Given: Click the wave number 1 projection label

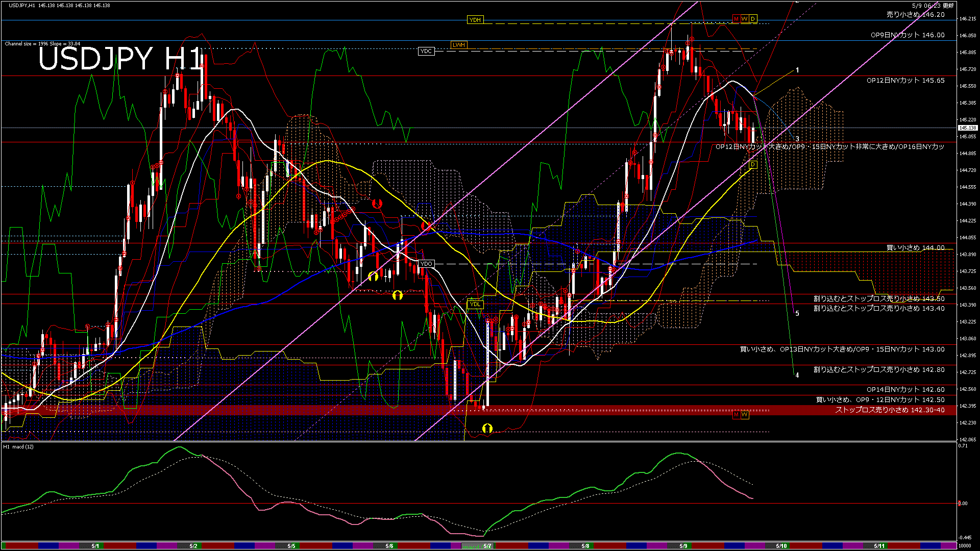Looking at the screenshot, I should [x=797, y=70].
